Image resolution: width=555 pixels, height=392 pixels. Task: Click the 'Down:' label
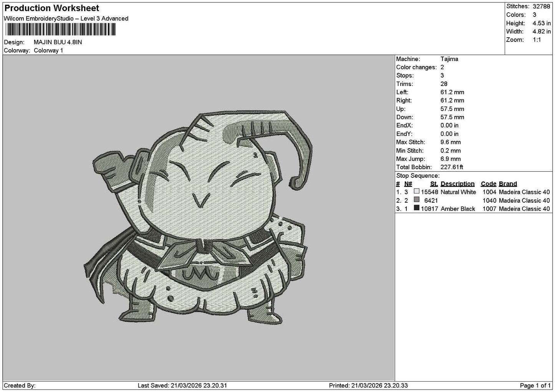point(405,117)
